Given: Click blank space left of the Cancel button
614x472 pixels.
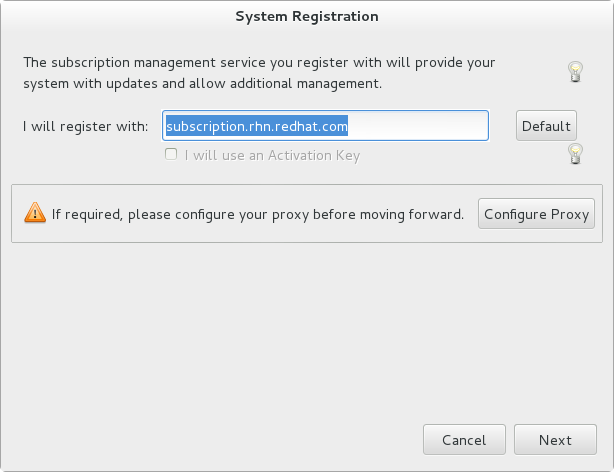Looking at the screenshot, I should (250, 440).
